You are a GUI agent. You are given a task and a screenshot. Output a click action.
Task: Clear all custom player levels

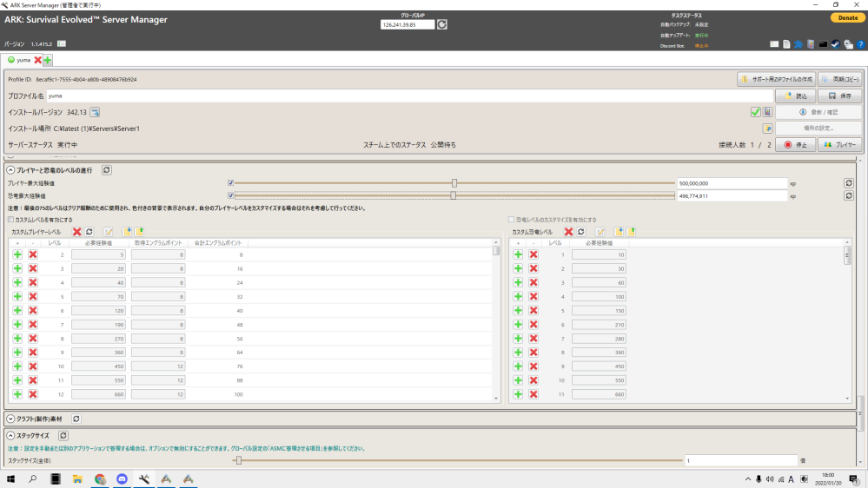[x=77, y=232]
